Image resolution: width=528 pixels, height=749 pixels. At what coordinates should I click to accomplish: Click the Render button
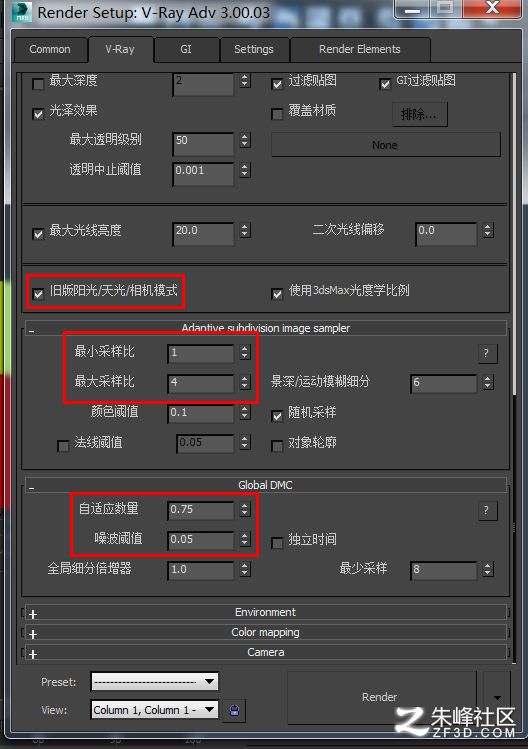coord(381,697)
